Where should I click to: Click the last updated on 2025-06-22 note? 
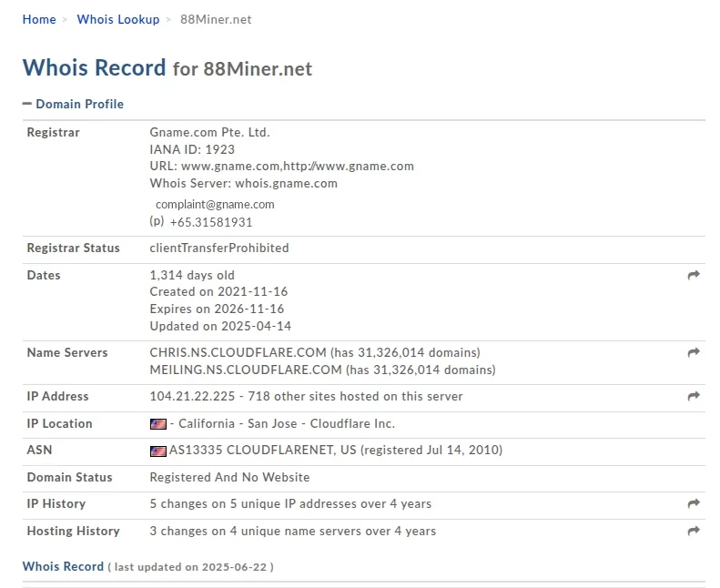190,567
